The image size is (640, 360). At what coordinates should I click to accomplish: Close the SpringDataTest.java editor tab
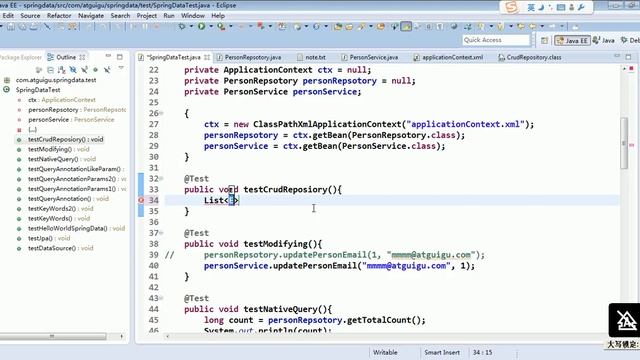click(x=207, y=57)
